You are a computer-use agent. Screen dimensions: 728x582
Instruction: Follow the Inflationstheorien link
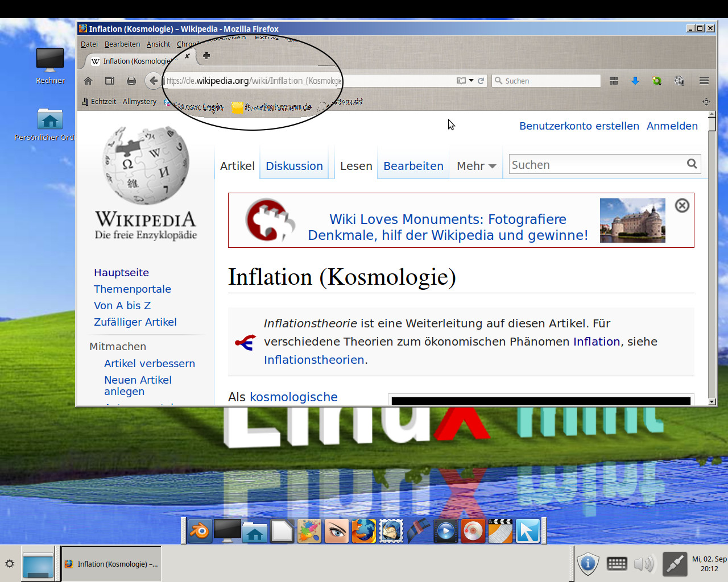point(315,360)
